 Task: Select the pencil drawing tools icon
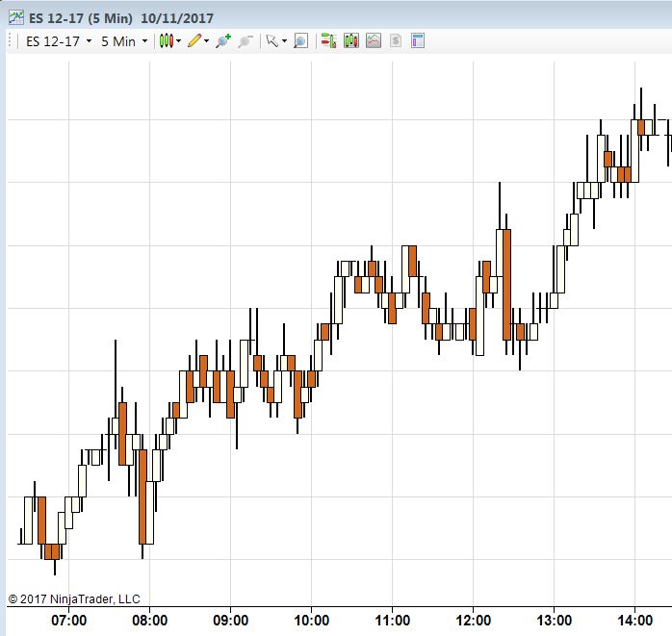[x=194, y=40]
